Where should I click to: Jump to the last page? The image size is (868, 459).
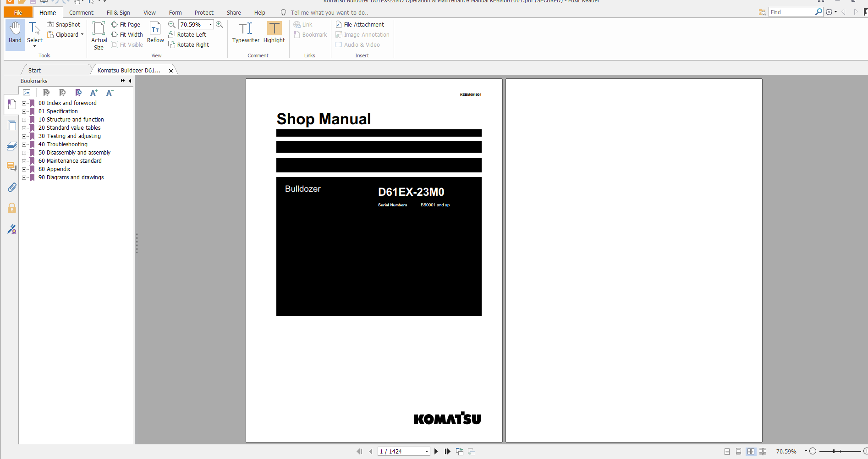pos(448,452)
